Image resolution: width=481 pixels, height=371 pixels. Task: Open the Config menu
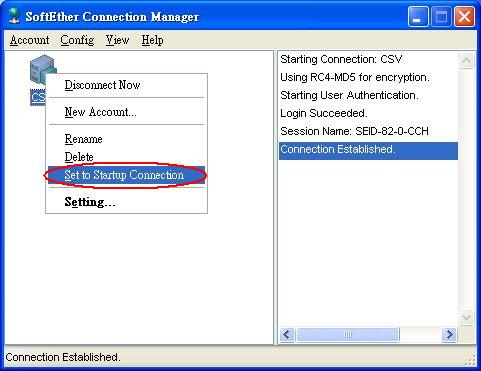click(77, 40)
